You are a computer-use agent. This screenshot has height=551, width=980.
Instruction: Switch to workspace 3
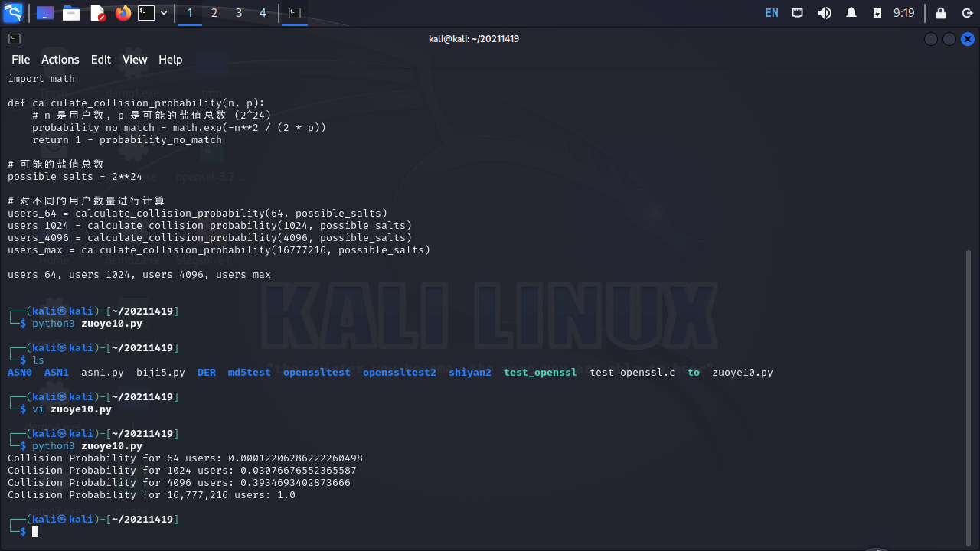point(239,13)
